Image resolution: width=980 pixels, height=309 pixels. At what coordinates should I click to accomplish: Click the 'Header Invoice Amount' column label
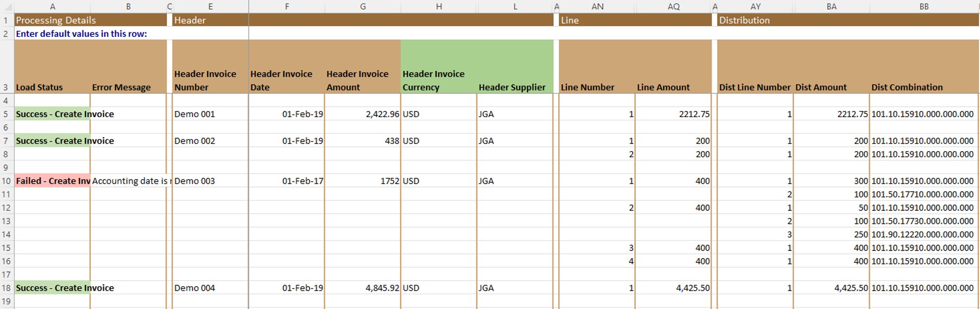point(357,80)
